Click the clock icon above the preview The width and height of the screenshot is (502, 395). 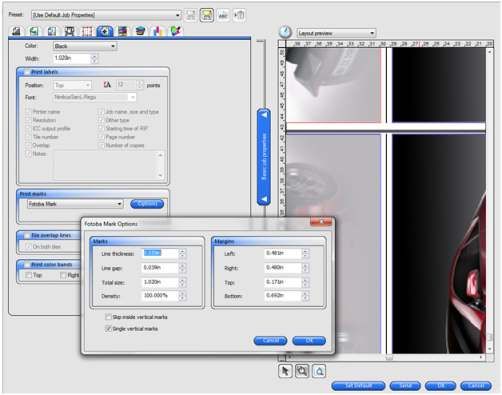[x=285, y=32]
